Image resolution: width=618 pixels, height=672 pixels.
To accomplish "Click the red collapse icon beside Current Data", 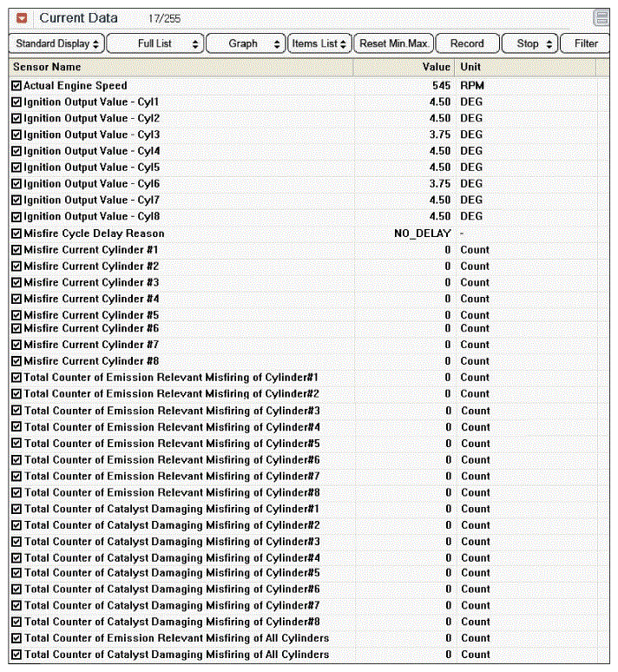I will (22, 18).
